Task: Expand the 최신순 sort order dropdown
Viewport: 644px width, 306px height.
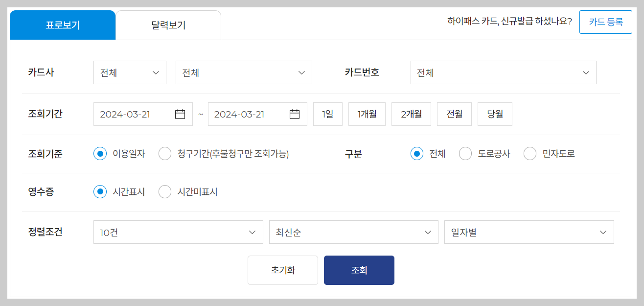Action: (x=353, y=232)
